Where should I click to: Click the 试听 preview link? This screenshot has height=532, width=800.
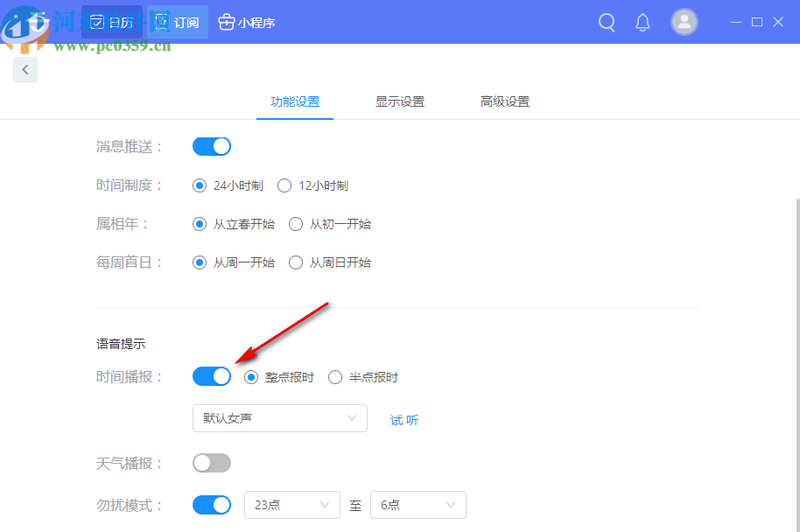click(404, 420)
